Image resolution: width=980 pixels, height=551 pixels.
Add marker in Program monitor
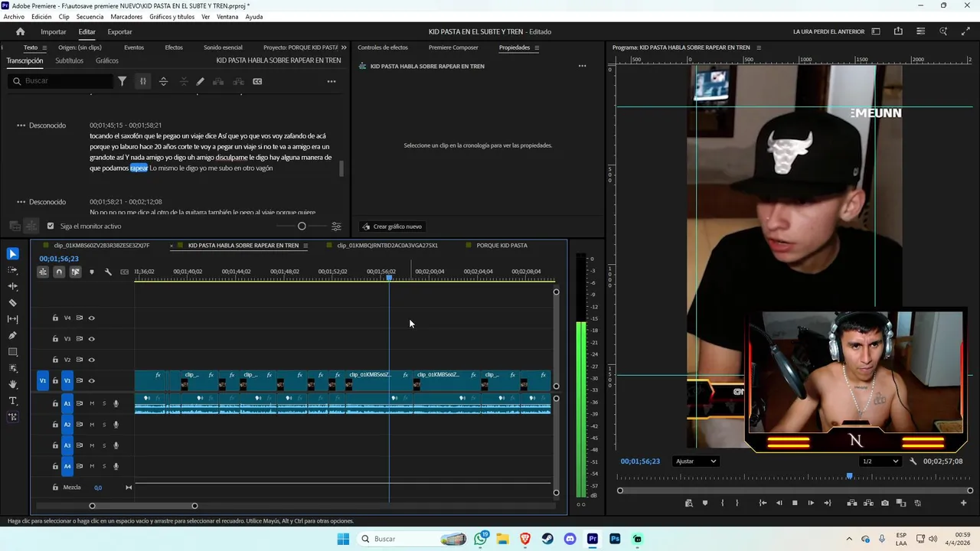pos(705,503)
